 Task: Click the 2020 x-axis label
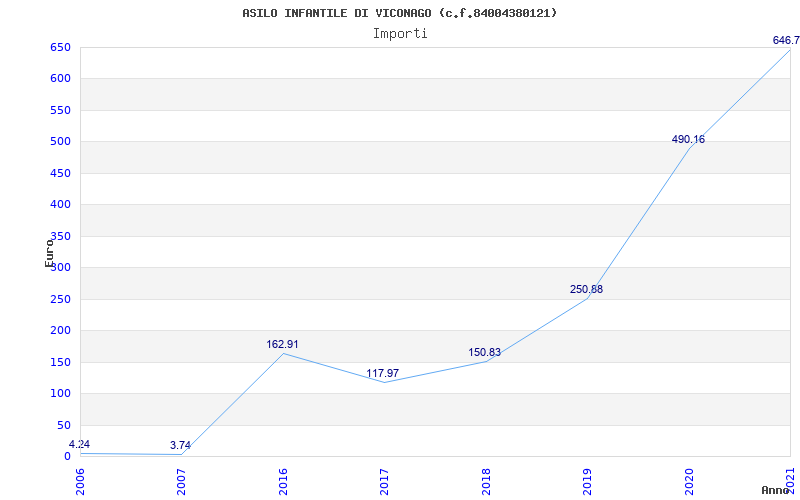pos(689,482)
